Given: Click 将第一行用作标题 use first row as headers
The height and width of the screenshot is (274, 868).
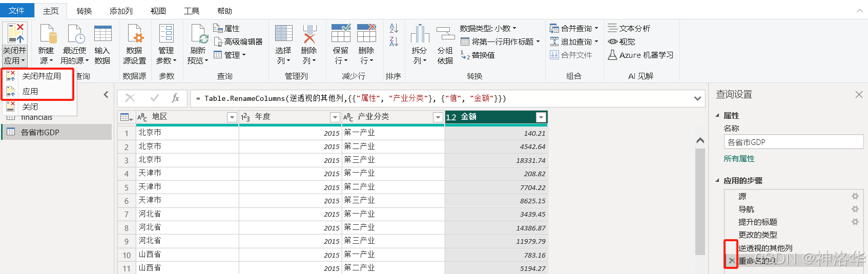Looking at the screenshot, I should (x=500, y=41).
